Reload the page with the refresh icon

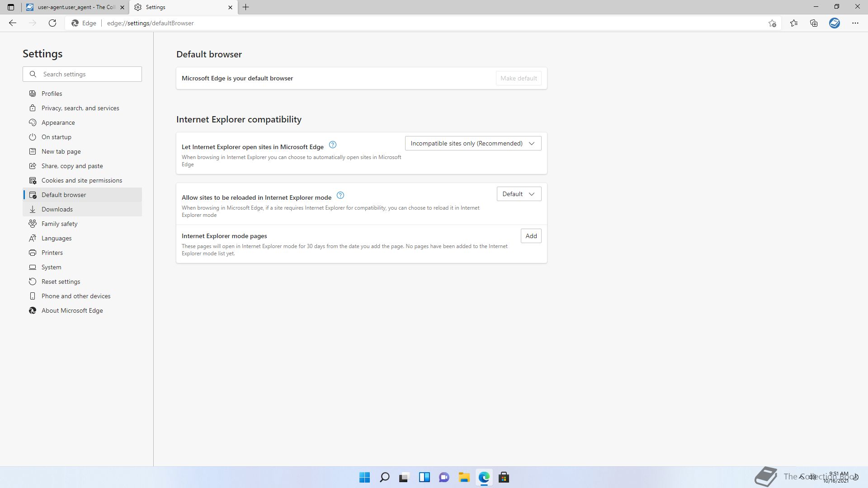pyautogui.click(x=52, y=23)
